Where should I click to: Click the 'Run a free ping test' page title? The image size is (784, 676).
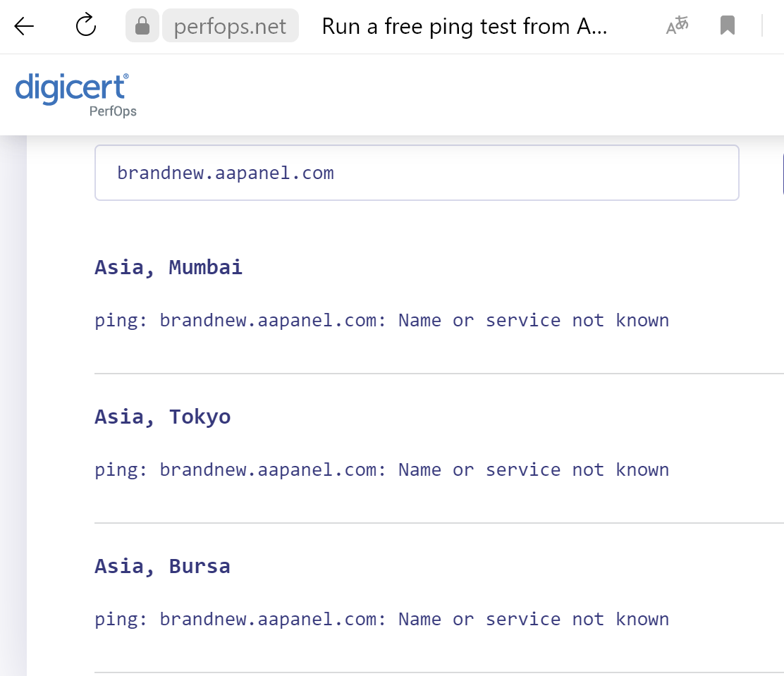point(465,27)
